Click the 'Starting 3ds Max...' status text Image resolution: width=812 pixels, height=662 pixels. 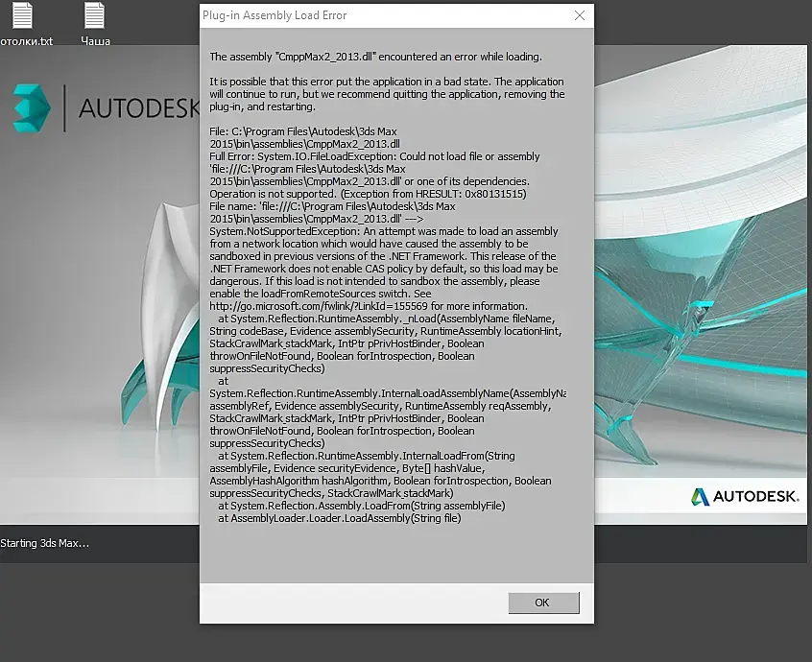tap(44, 543)
